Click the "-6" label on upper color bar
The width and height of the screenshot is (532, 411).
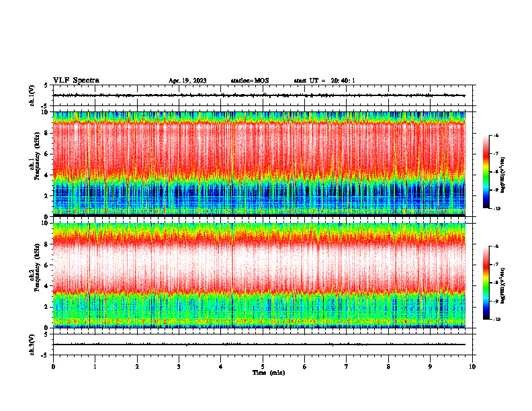[x=496, y=136]
